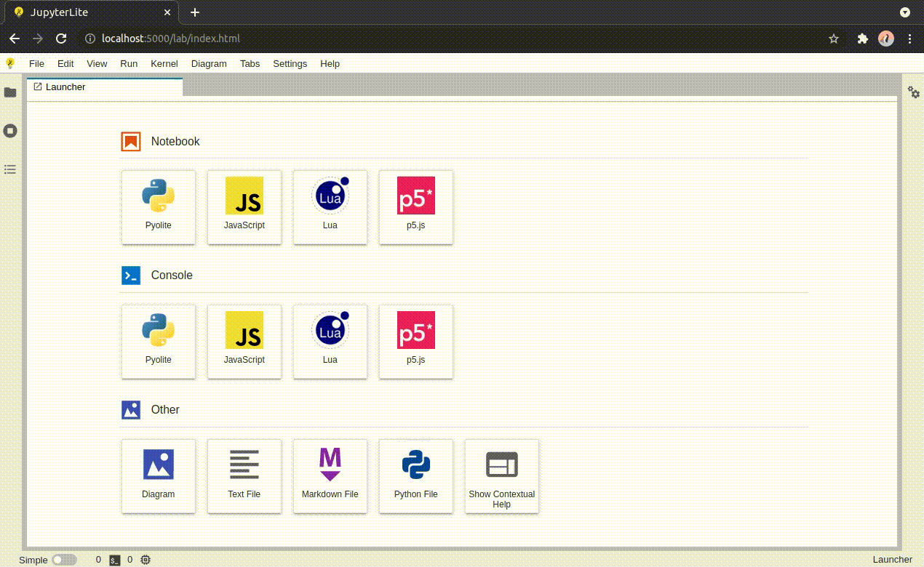Open browser extensions puzzle icon
Image resolution: width=924 pixels, height=567 pixels.
863,39
